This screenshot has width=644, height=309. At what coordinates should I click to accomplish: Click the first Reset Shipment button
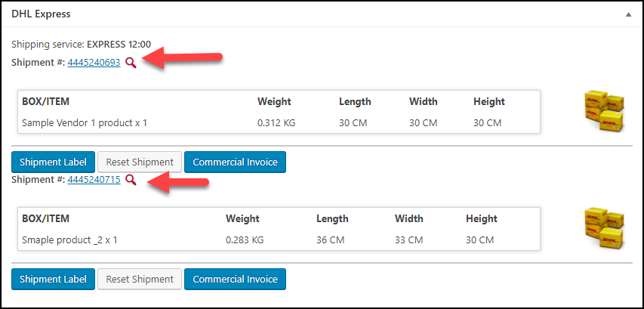(x=140, y=162)
